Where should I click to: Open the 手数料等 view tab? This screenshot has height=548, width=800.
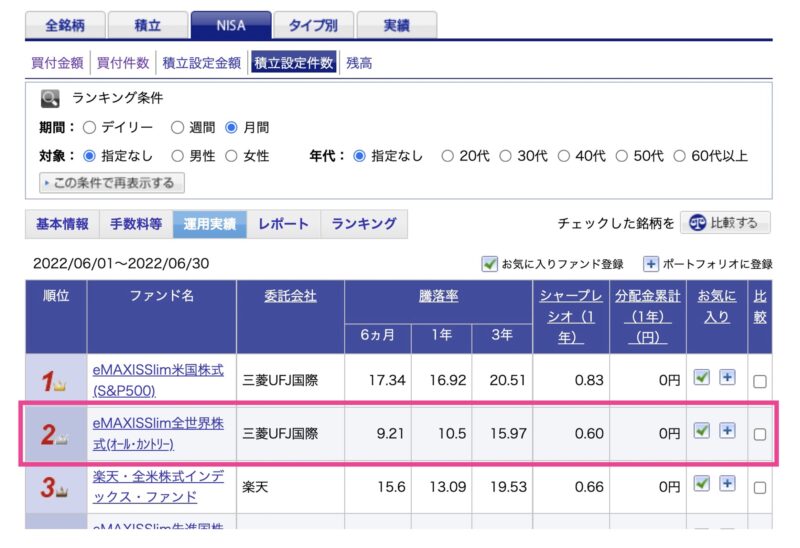136,224
